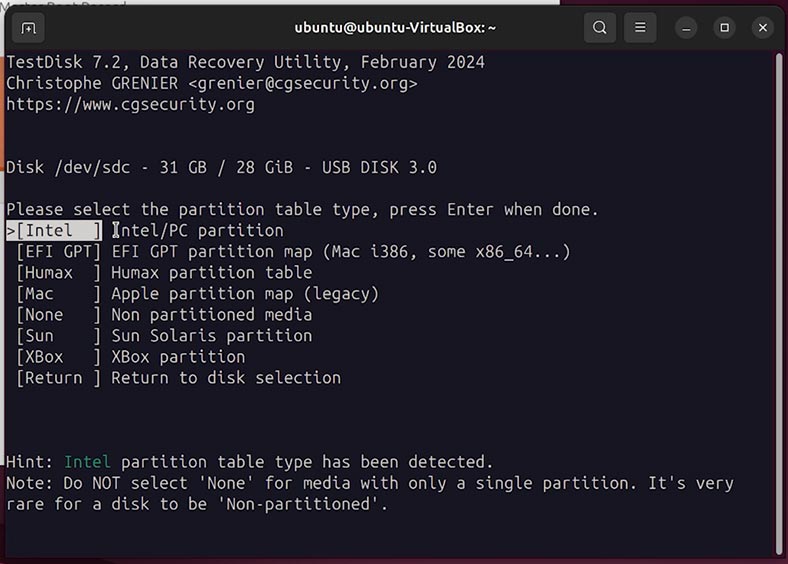Click the 'Intel/PC partition' description text

pos(198,231)
